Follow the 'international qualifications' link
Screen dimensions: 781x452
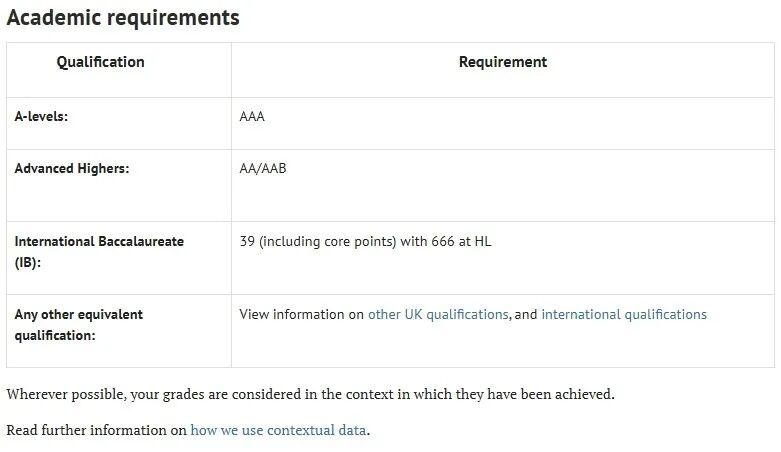click(624, 314)
